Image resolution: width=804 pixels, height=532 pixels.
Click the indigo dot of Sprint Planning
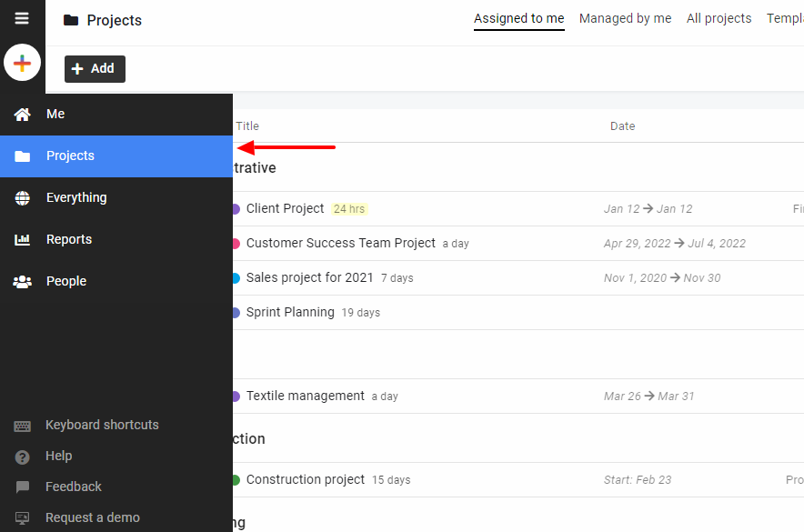tap(236, 313)
